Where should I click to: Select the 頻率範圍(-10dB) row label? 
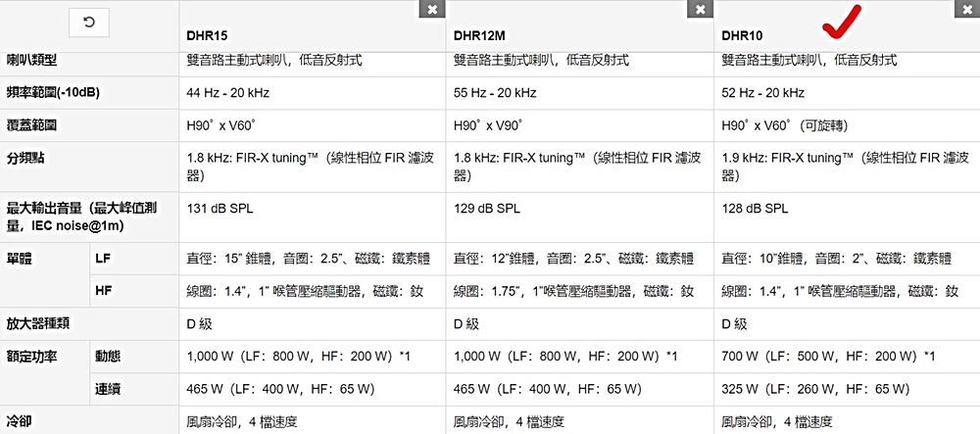[x=53, y=93]
